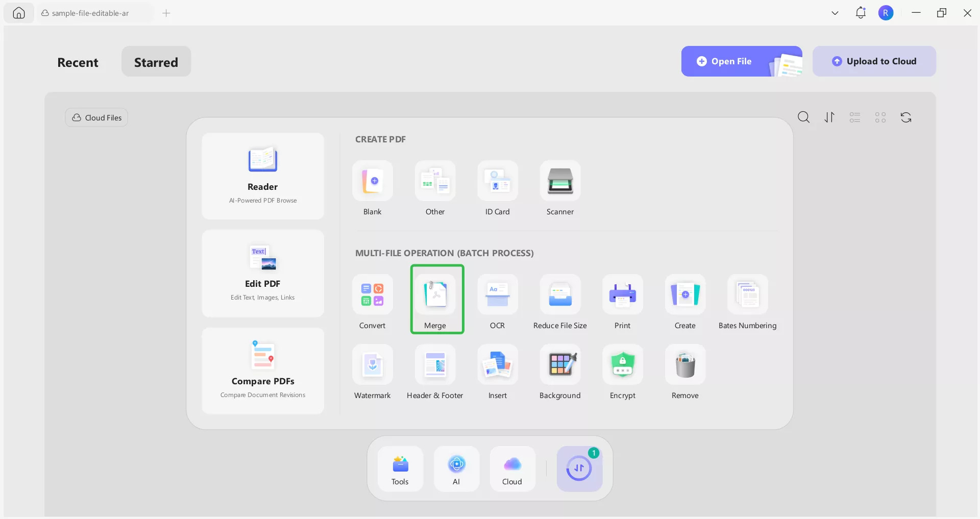Screen dimensions: 980x519
Task: Switch to the Starred tab
Action: (156, 62)
